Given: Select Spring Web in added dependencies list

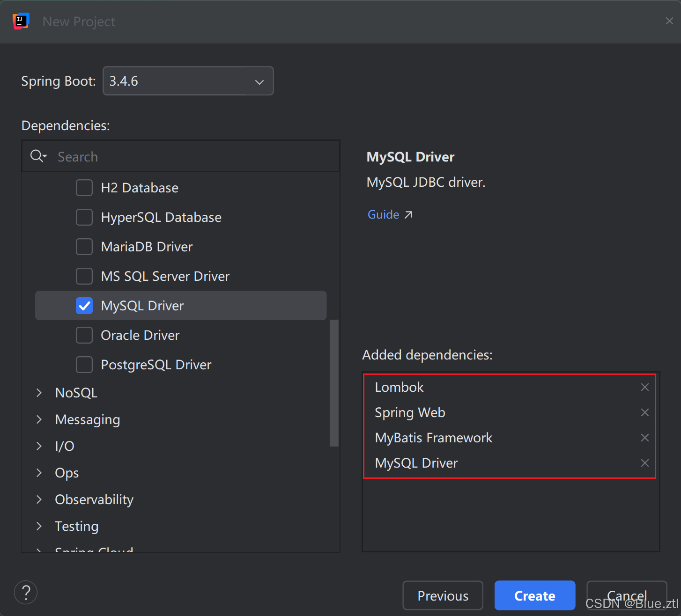Looking at the screenshot, I should (410, 412).
